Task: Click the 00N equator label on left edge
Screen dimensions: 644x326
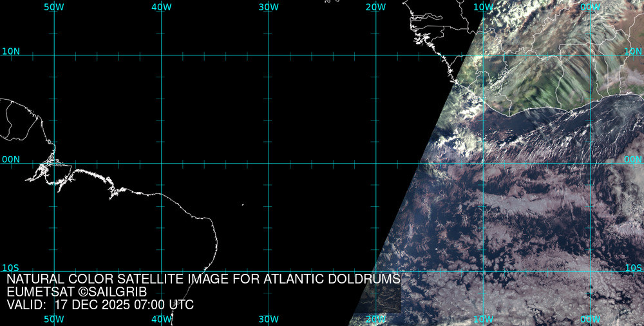Action: [x=11, y=159]
